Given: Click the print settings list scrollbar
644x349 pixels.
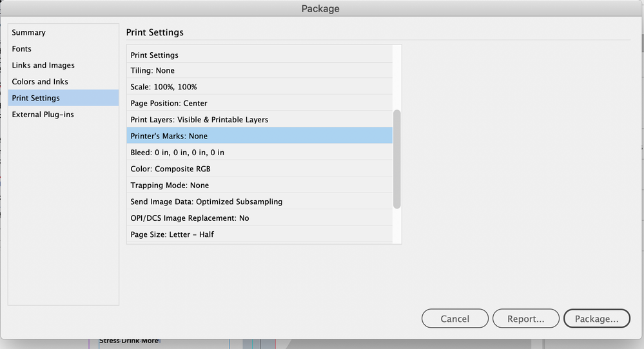Looking at the screenshot, I should click(397, 158).
